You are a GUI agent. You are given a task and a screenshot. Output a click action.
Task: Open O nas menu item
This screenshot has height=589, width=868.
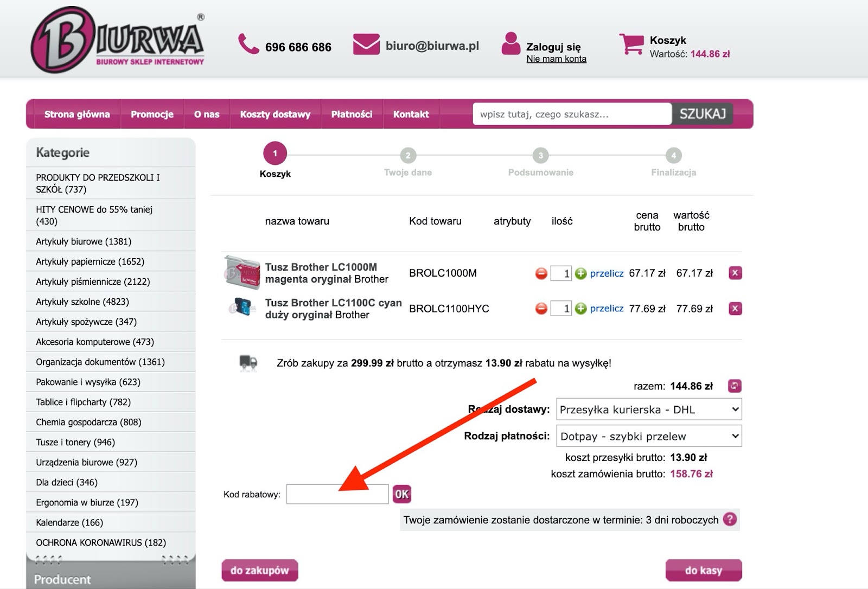(x=207, y=114)
